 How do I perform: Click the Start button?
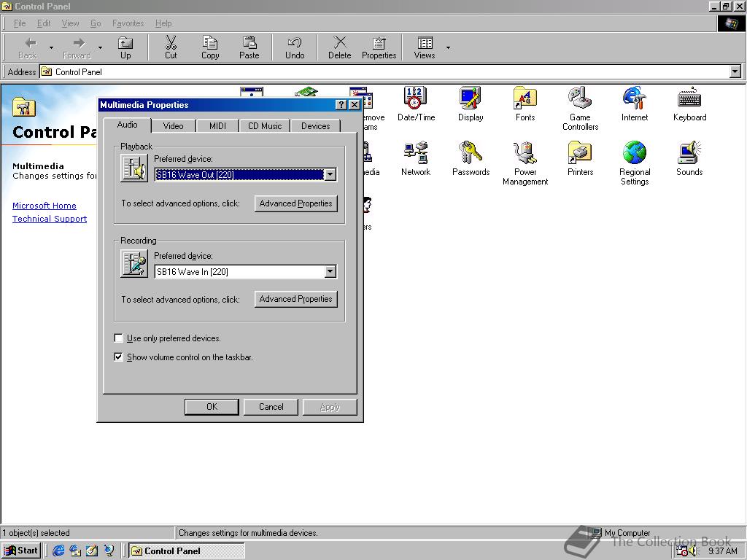(x=20, y=551)
